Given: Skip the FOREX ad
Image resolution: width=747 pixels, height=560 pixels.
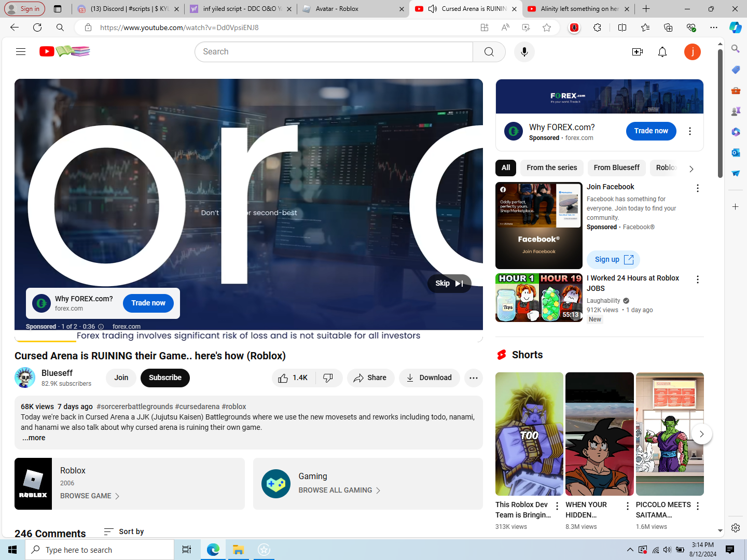Looking at the screenshot, I should (x=449, y=284).
